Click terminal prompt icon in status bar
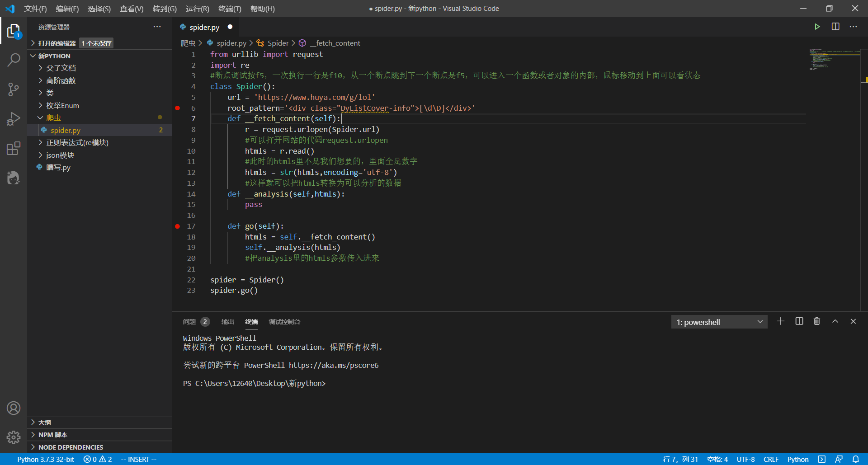The height and width of the screenshot is (465, 868). [822, 459]
